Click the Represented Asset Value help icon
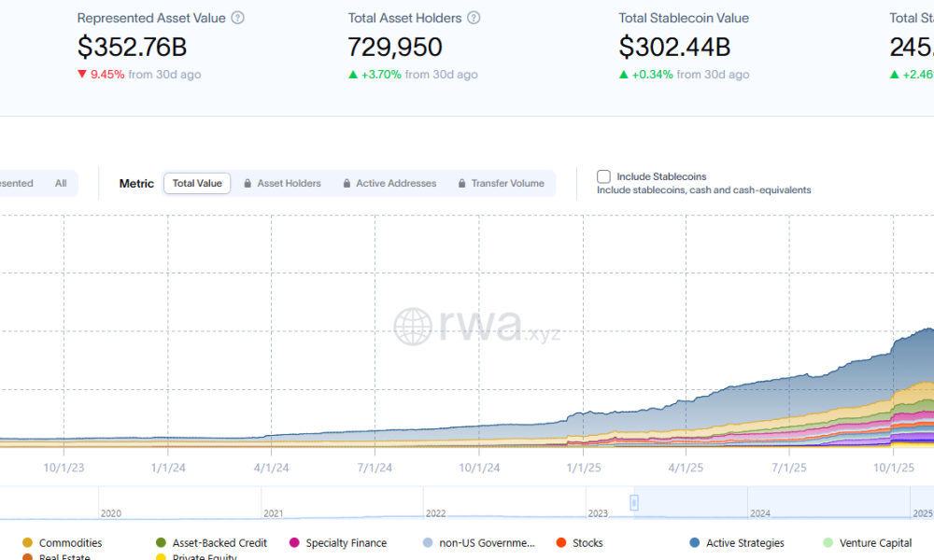The height and width of the screenshot is (560, 934). click(x=237, y=18)
